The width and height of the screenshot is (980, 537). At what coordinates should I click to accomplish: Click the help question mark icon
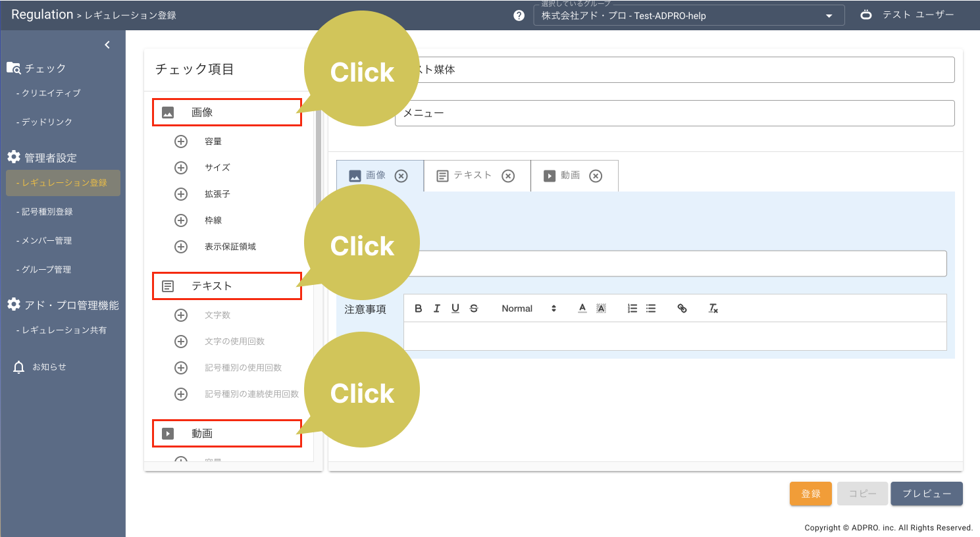[519, 16]
